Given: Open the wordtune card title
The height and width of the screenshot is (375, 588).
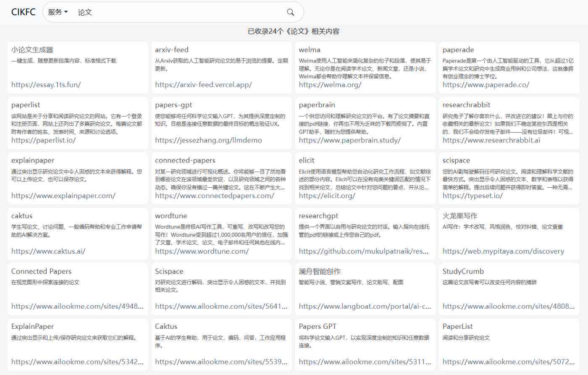Looking at the screenshot, I should pyautogui.click(x=171, y=216).
